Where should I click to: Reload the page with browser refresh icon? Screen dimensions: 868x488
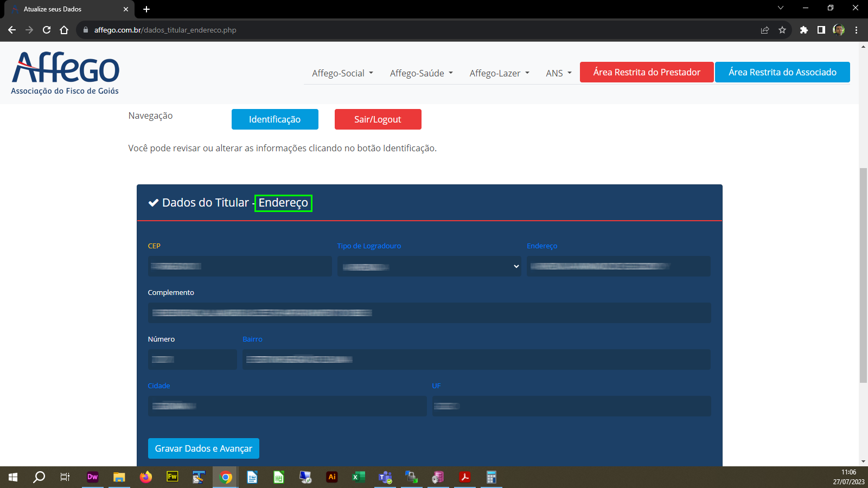pyautogui.click(x=47, y=30)
